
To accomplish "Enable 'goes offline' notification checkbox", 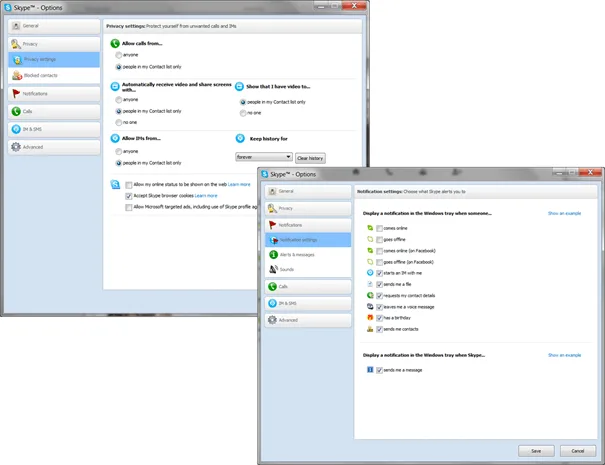I will [x=380, y=240].
